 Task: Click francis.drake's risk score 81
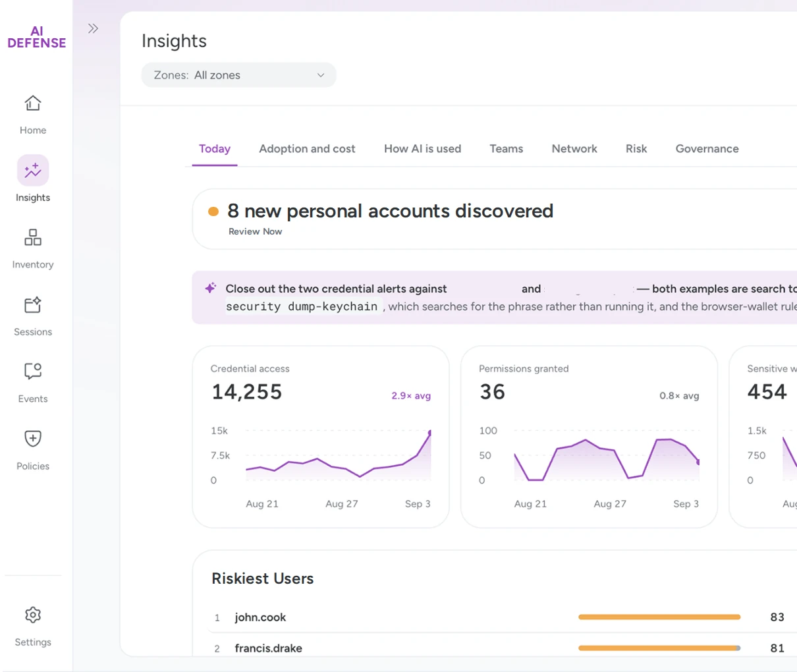click(x=777, y=648)
